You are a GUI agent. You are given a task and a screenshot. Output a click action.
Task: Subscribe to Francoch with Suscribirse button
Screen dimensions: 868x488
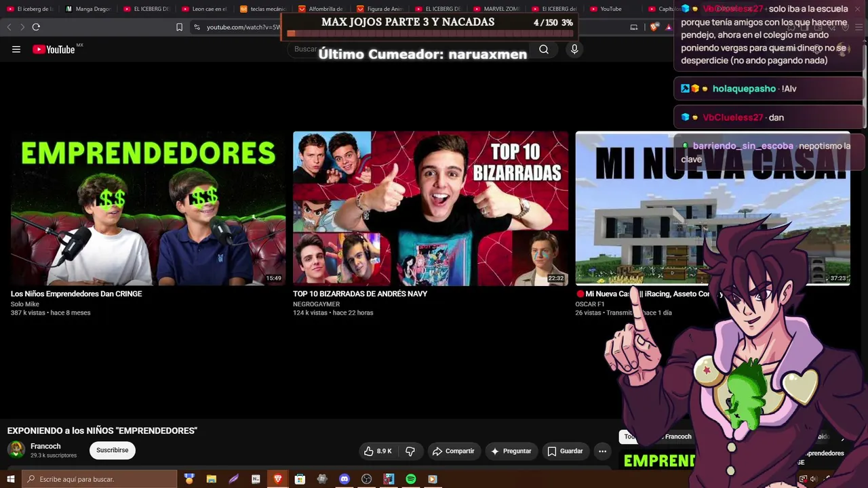point(113,450)
